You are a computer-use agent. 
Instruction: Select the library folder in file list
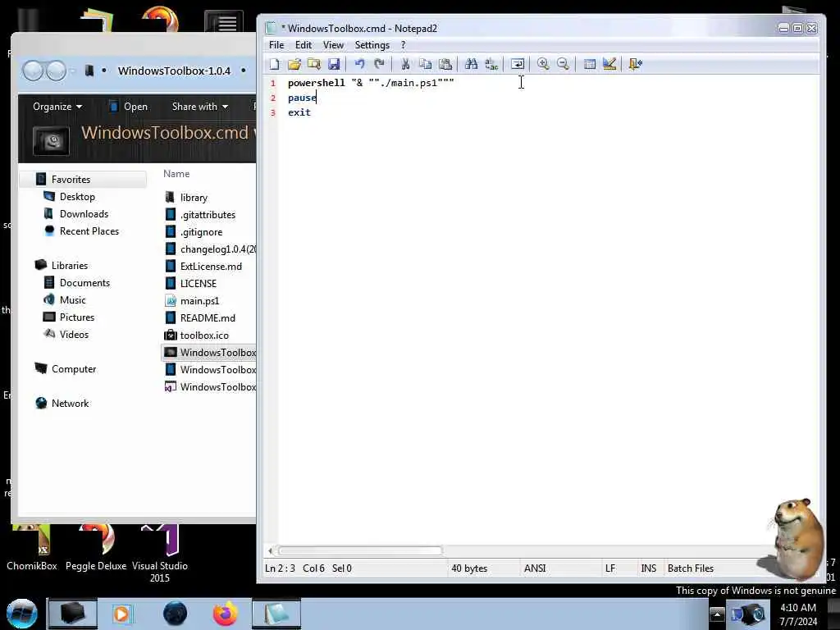(194, 198)
